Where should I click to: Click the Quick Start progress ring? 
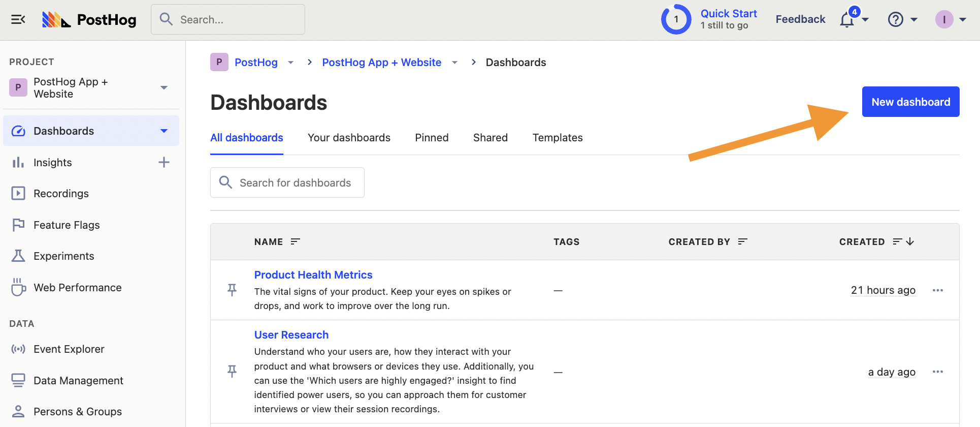[676, 20]
